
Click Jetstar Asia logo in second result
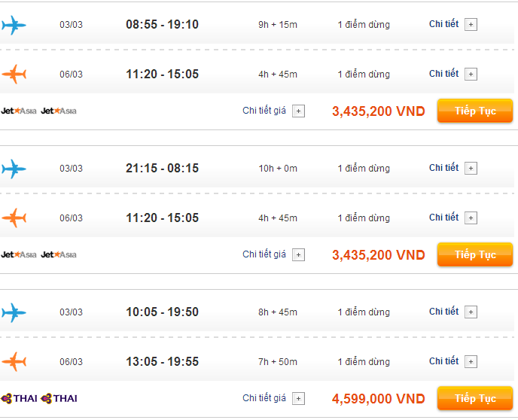[19, 254]
